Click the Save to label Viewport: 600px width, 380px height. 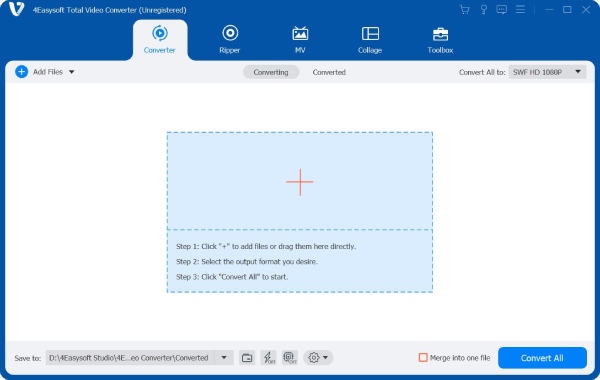28,358
